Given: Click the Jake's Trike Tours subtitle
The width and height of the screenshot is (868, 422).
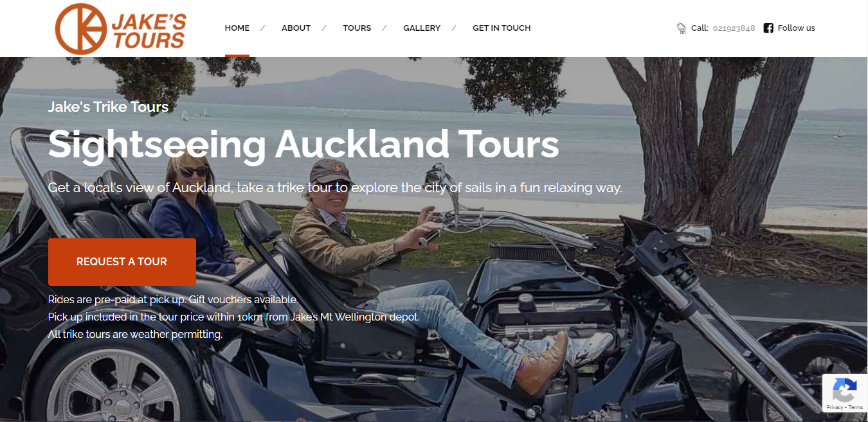Looking at the screenshot, I should [x=108, y=107].
